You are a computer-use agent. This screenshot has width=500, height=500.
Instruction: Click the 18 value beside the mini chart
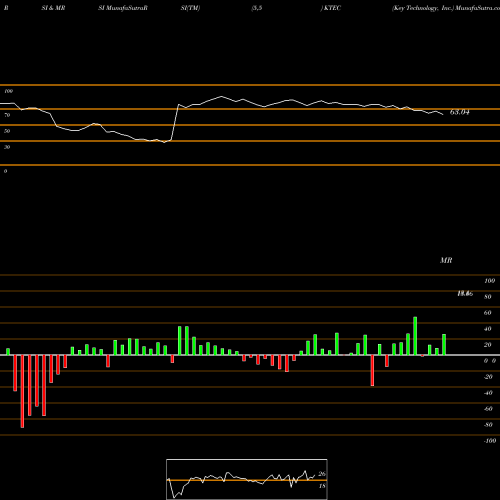click(322, 486)
